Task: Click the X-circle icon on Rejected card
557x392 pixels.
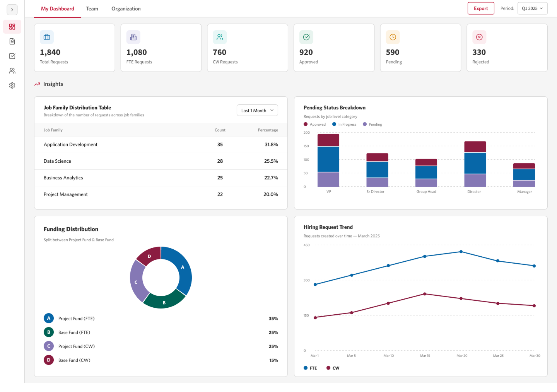Action: point(479,37)
